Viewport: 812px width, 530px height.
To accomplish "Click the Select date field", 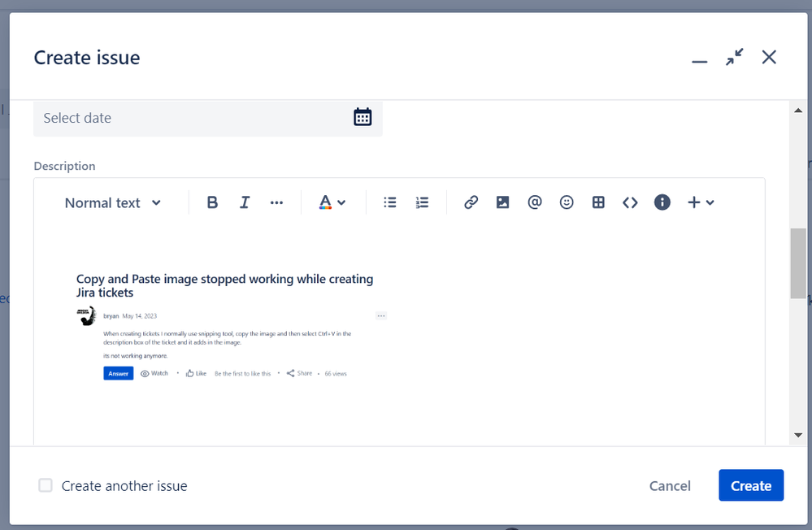I will coord(207,118).
